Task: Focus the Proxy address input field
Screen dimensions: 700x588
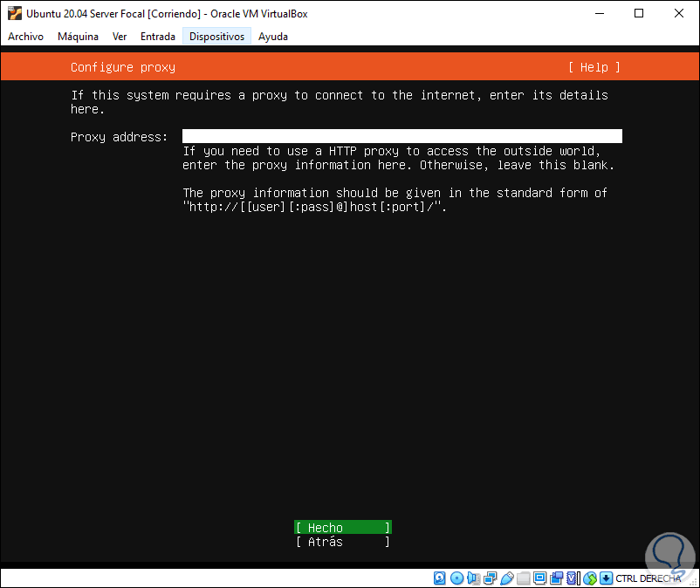Action: [401, 136]
